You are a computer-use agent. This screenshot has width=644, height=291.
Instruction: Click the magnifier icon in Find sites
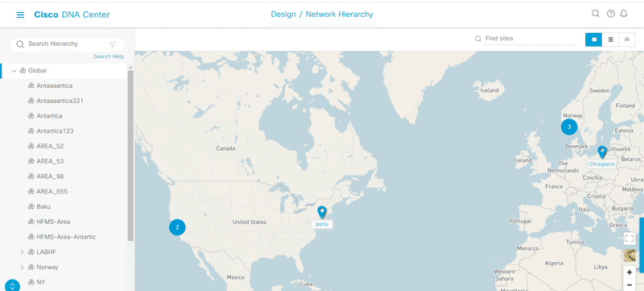(478, 39)
